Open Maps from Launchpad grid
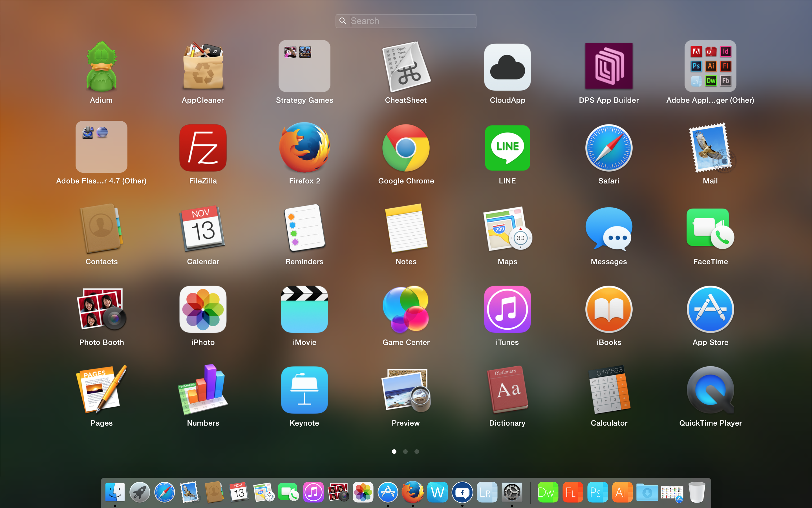This screenshot has width=812, height=508. click(x=507, y=229)
